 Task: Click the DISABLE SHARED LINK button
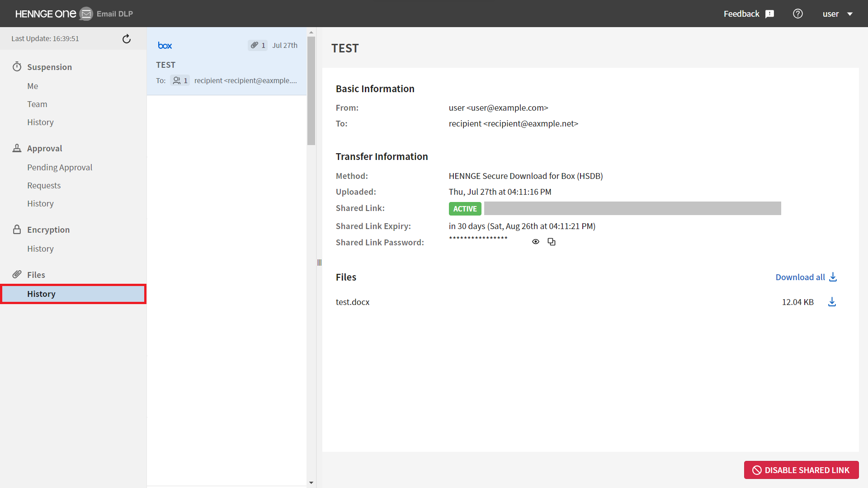click(x=801, y=470)
